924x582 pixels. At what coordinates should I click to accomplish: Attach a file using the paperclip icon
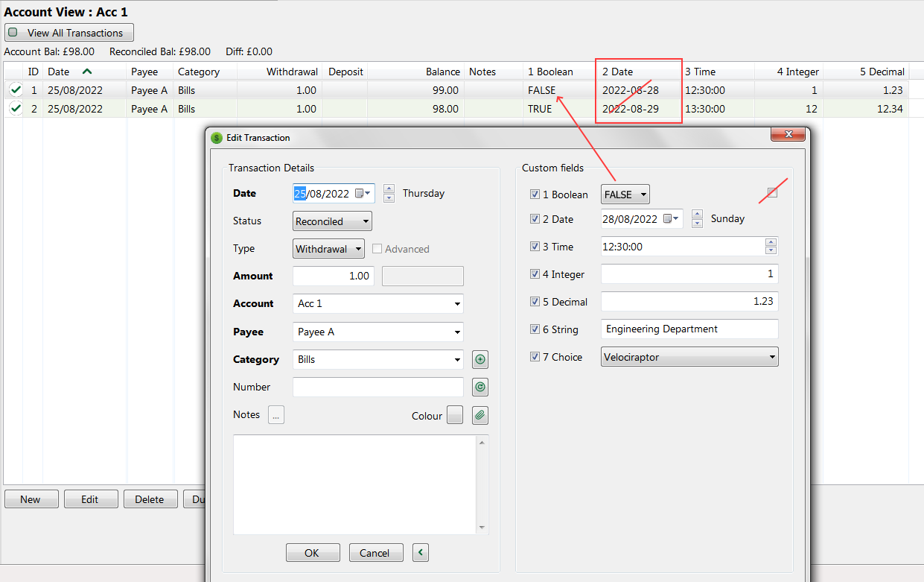479,415
